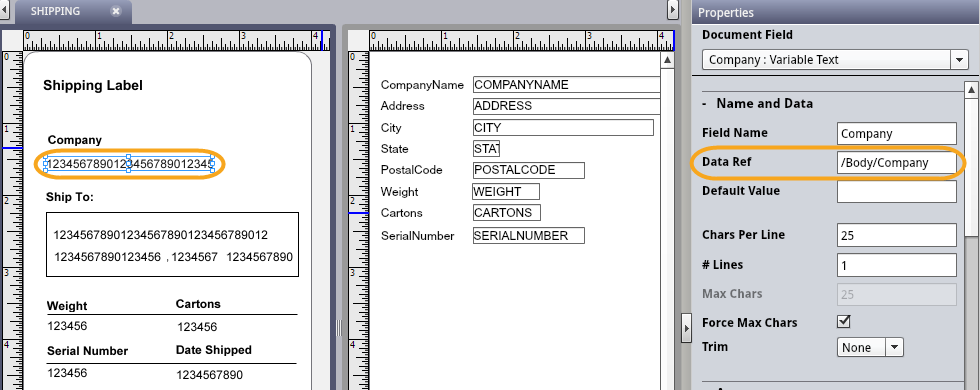Click the Cartons label in the data pane
Viewport: 980px width, 390px height.
click(402, 212)
